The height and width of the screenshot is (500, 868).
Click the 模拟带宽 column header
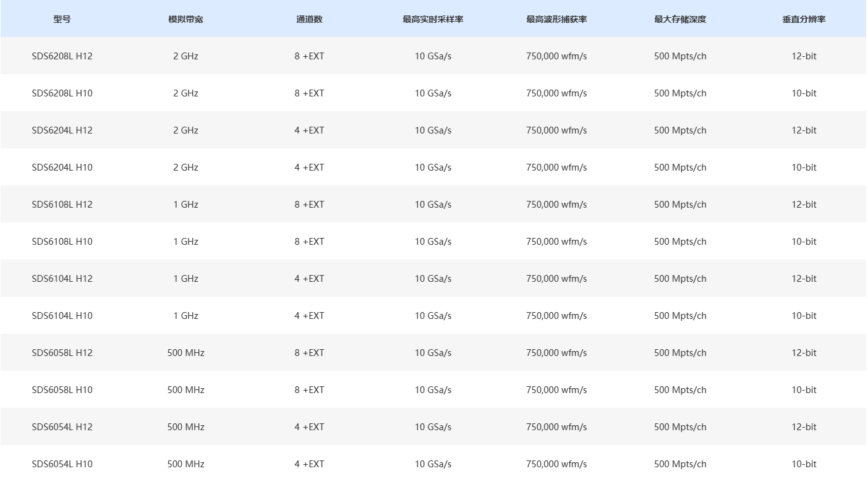(185, 19)
